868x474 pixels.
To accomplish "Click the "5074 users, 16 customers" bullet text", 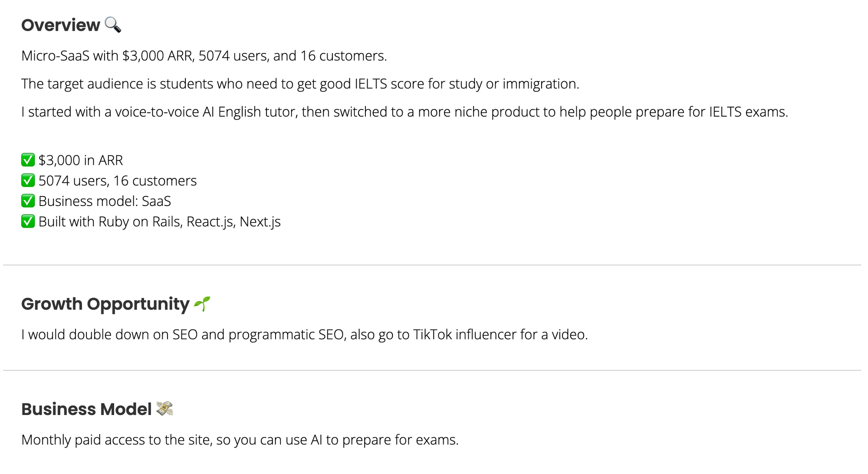I will (118, 181).
